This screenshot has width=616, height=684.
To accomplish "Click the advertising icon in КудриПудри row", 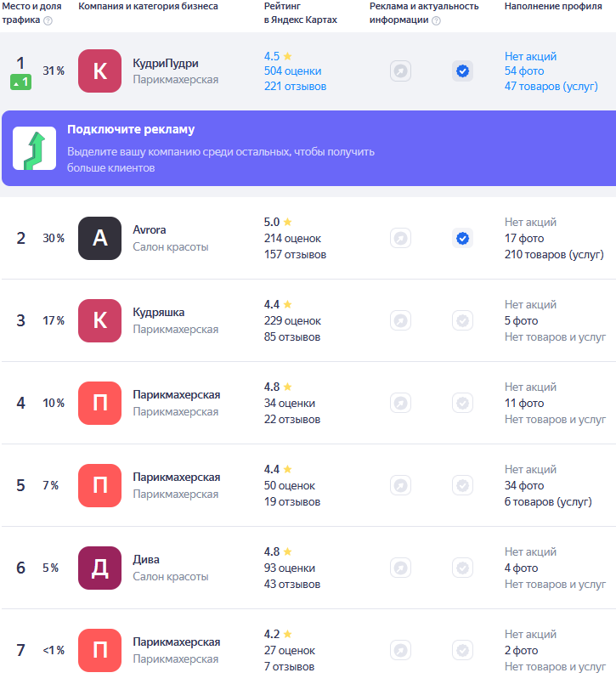I will (400, 71).
